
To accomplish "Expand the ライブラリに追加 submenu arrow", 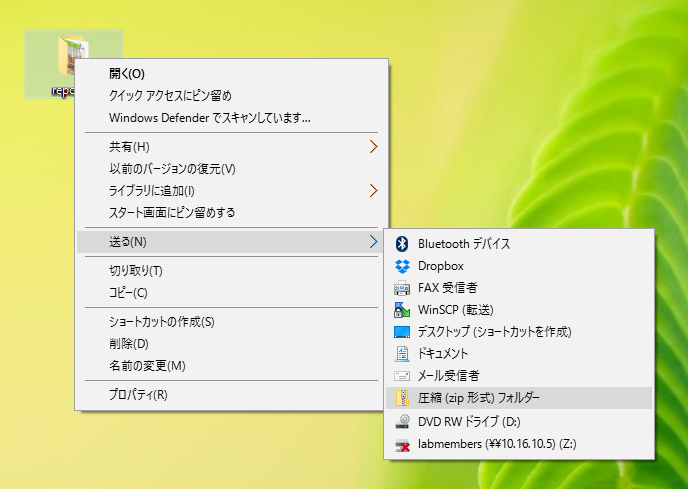I will tap(373, 190).
